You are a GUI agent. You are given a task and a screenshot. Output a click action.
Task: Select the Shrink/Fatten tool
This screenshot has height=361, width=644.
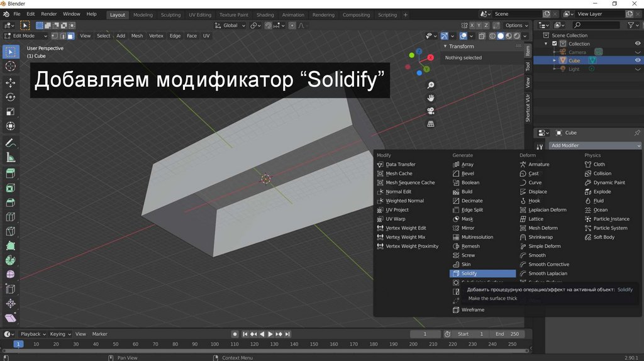click(x=11, y=304)
